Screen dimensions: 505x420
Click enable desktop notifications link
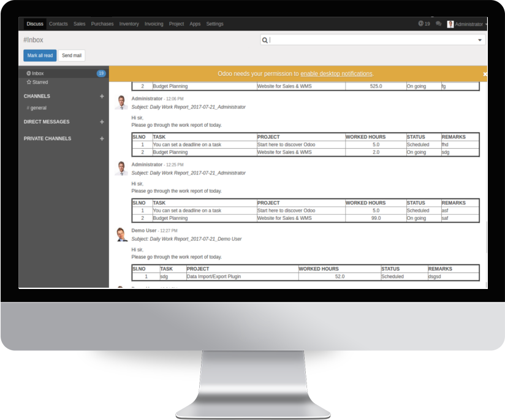coord(336,73)
